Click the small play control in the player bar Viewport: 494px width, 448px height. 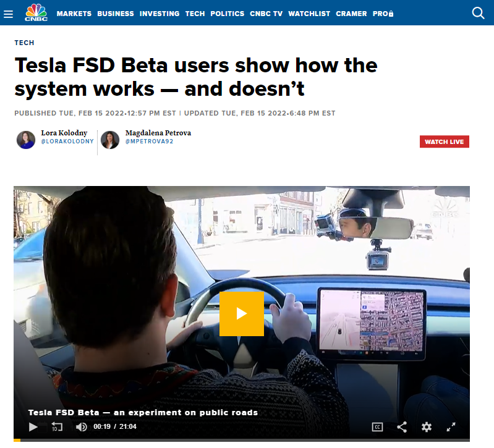(x=33, y=427)
